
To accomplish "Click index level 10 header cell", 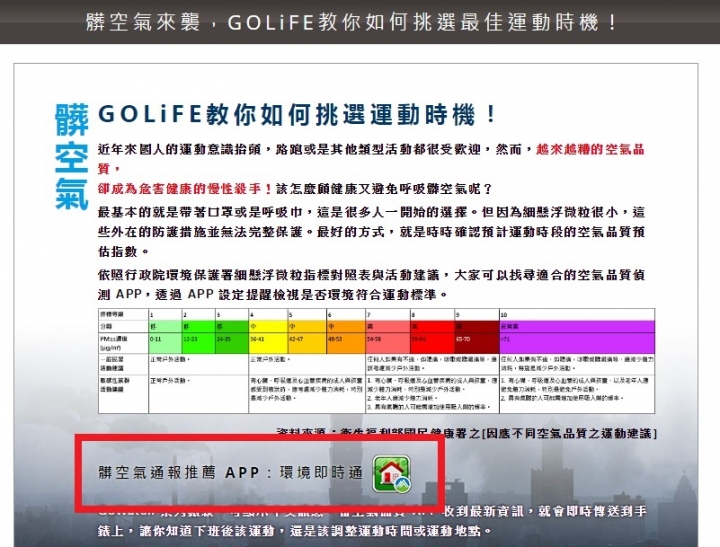I will pyautogui.click(x=577, y=315).
